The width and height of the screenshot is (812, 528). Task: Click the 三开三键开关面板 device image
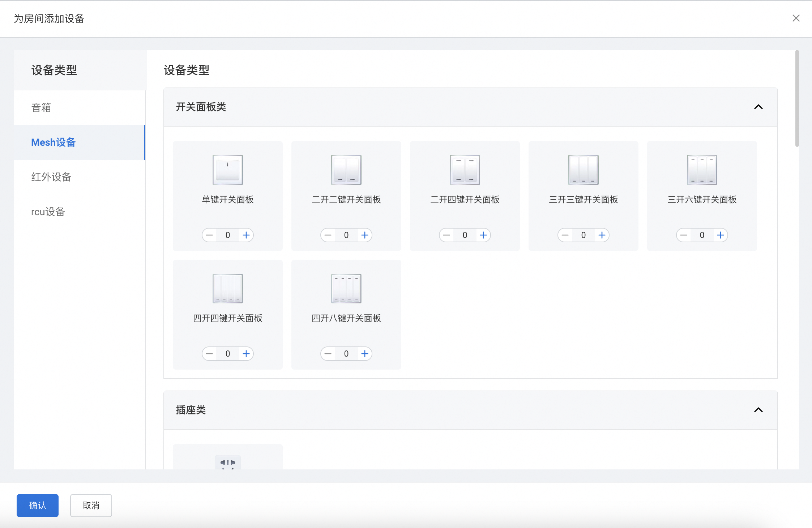pos(583,170)
